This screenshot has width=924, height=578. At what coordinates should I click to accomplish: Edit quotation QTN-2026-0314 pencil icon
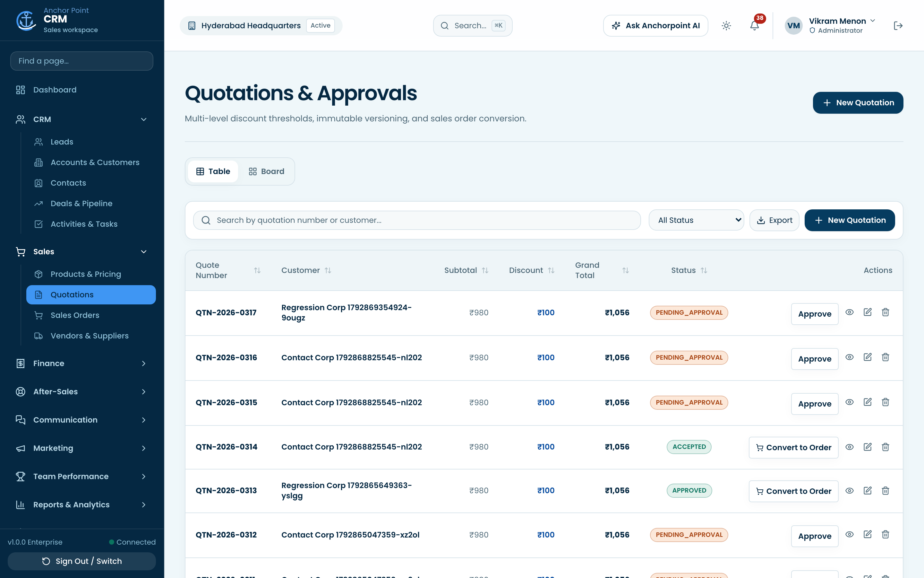(x=868, y=447)
